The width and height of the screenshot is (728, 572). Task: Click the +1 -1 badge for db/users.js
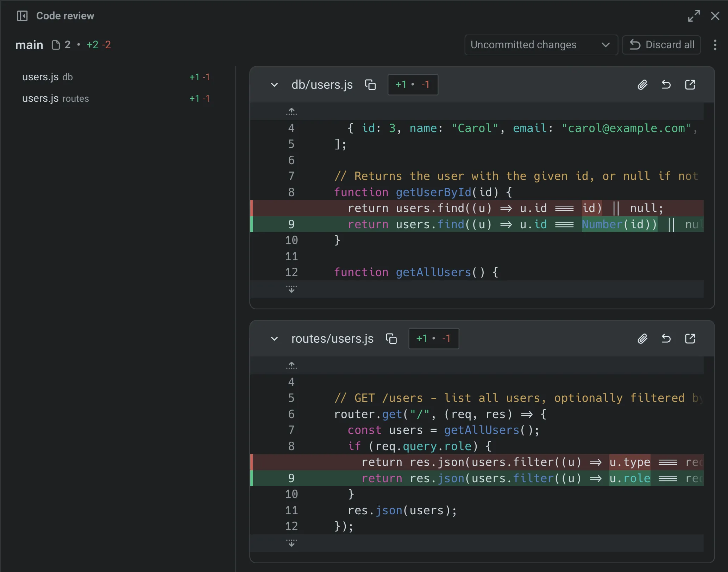413,85
